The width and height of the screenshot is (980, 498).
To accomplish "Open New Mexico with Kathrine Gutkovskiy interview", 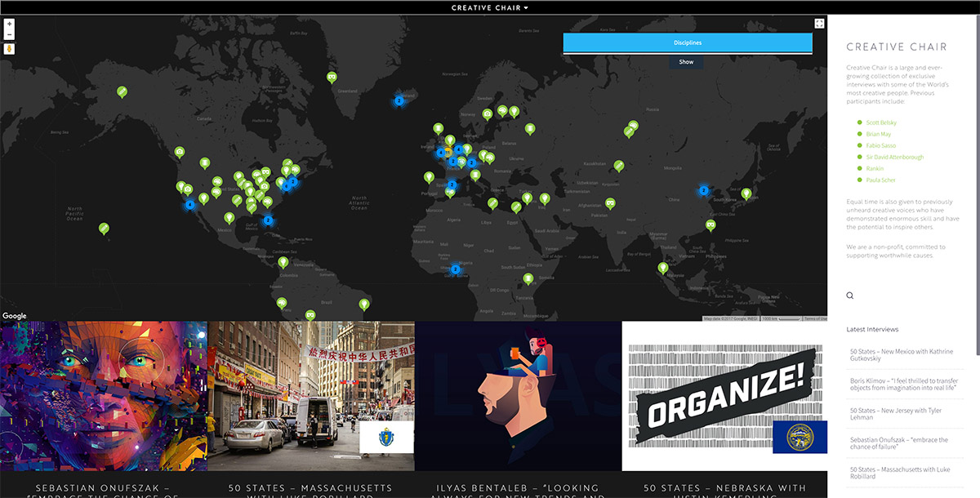I will 902,355.
